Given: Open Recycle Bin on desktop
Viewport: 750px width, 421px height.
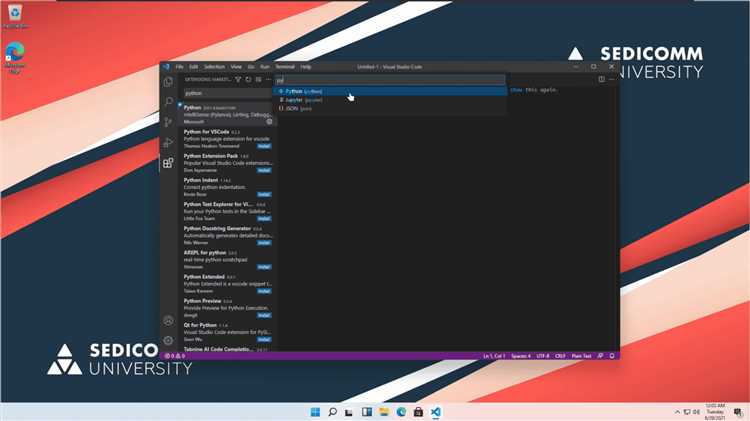Looking at the screenshot, I should point(15,16).
